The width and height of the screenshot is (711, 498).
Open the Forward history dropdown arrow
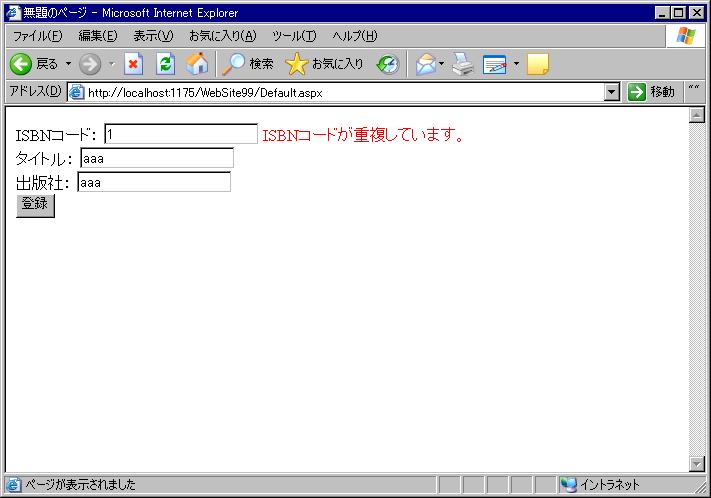(x=112, y=64)
